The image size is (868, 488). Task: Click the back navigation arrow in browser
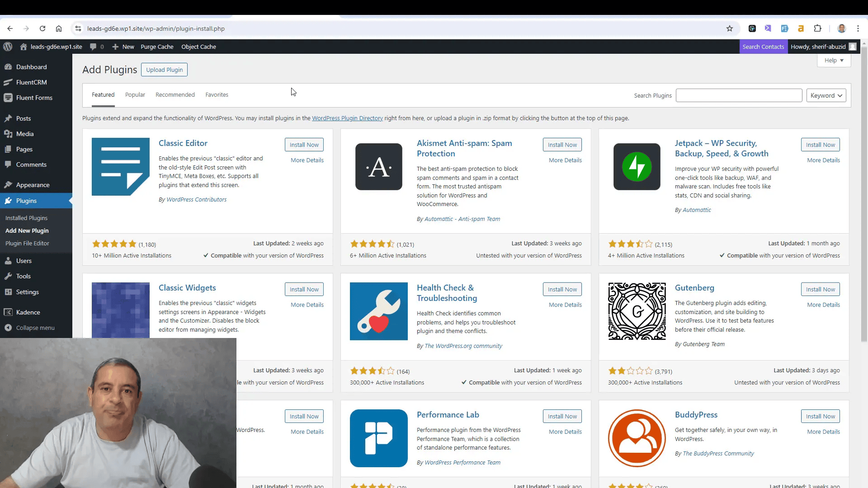tap(10, 28)
